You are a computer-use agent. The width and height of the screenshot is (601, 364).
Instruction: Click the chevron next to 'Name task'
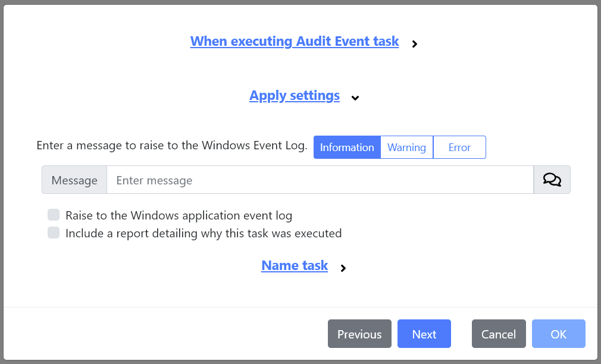coord(343,268)
